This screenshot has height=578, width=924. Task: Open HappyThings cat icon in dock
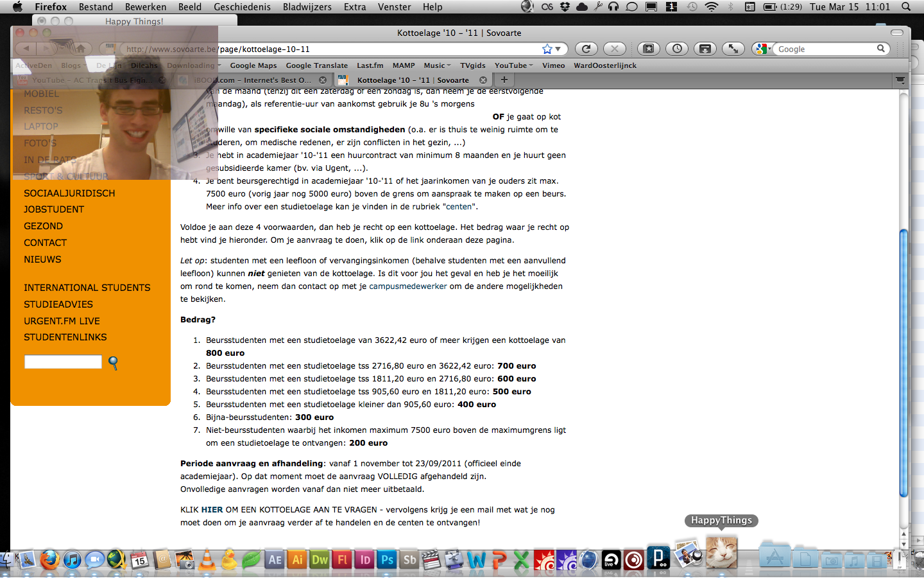pos(722,552)
